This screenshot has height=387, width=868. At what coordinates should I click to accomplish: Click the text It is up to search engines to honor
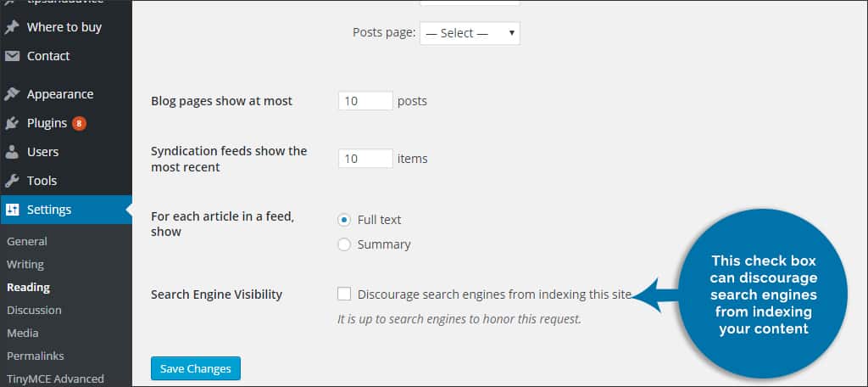pos(459,319)
